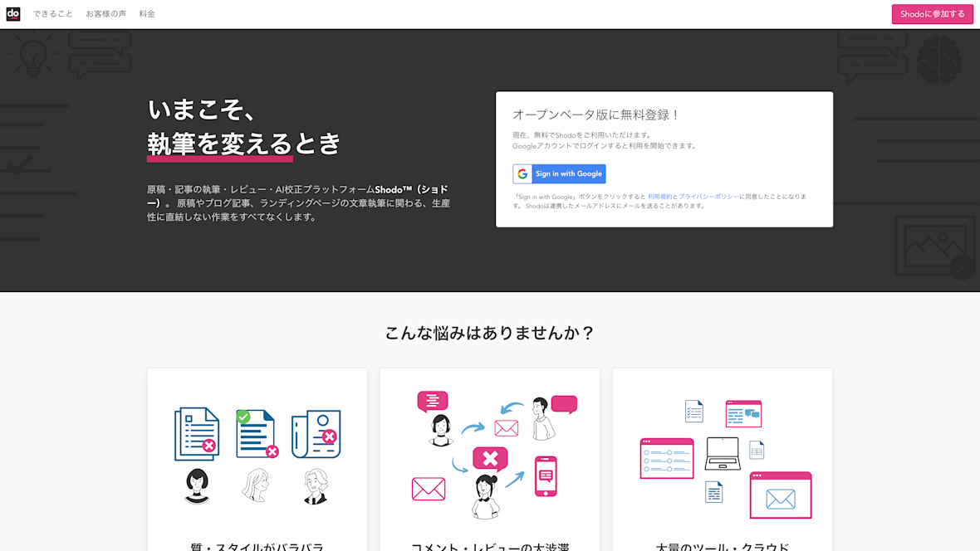Open the 利用規約 terms link
The image size is (980, 551).
coord(659,197)
